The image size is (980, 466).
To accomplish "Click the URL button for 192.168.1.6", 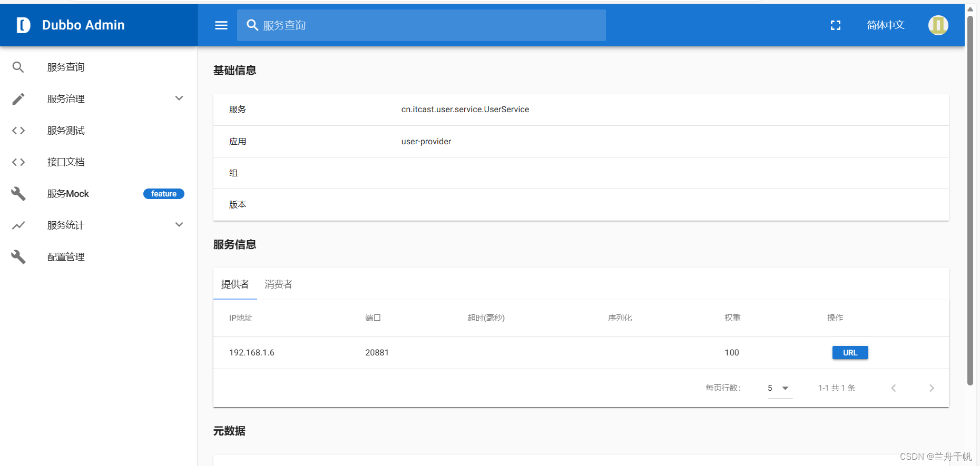I will (850, 353).
